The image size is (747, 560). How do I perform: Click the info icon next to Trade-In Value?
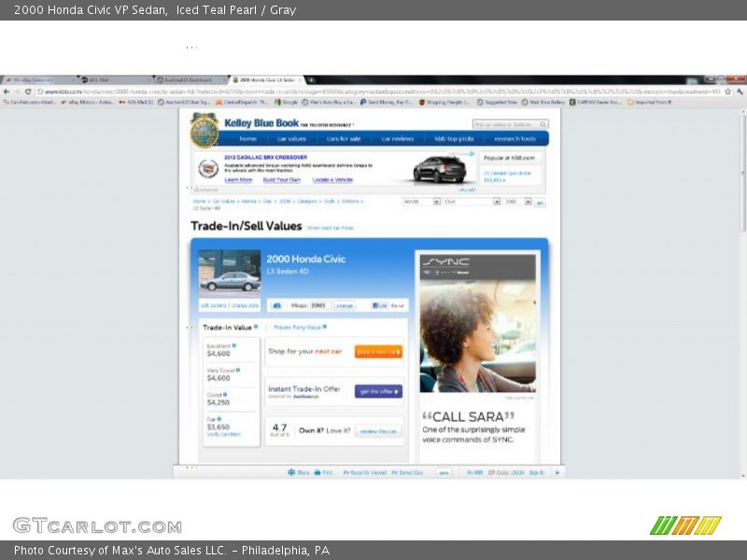tap(256, 327)
